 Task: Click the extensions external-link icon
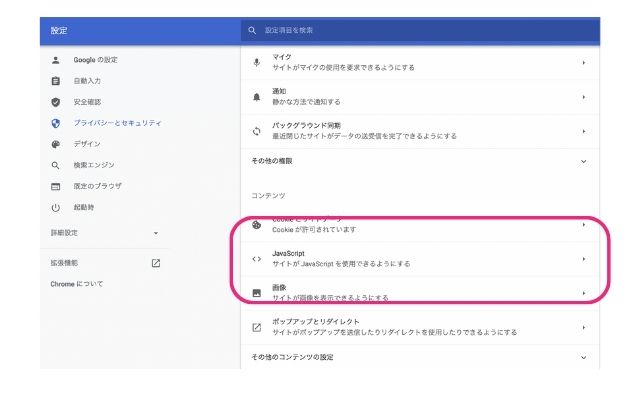156,263
